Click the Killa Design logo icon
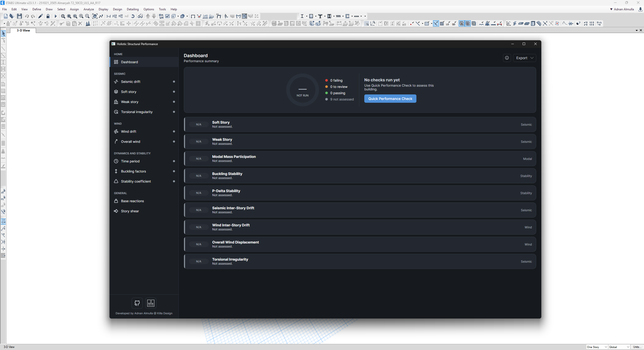Screen dimensions: 644x350 (x=151, y=303)
